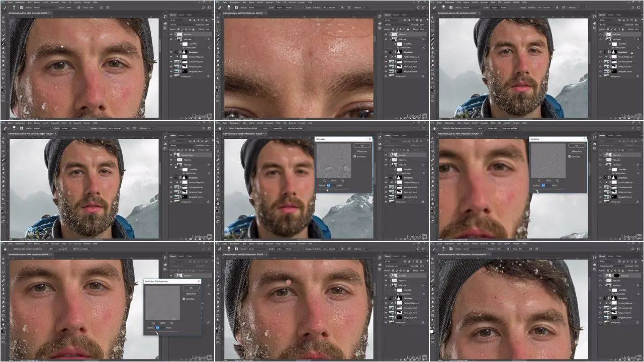
Task: Click the black layer mask thumbnail on Abpudern layer
Action: pyautogui.click(x=617, y=276)
